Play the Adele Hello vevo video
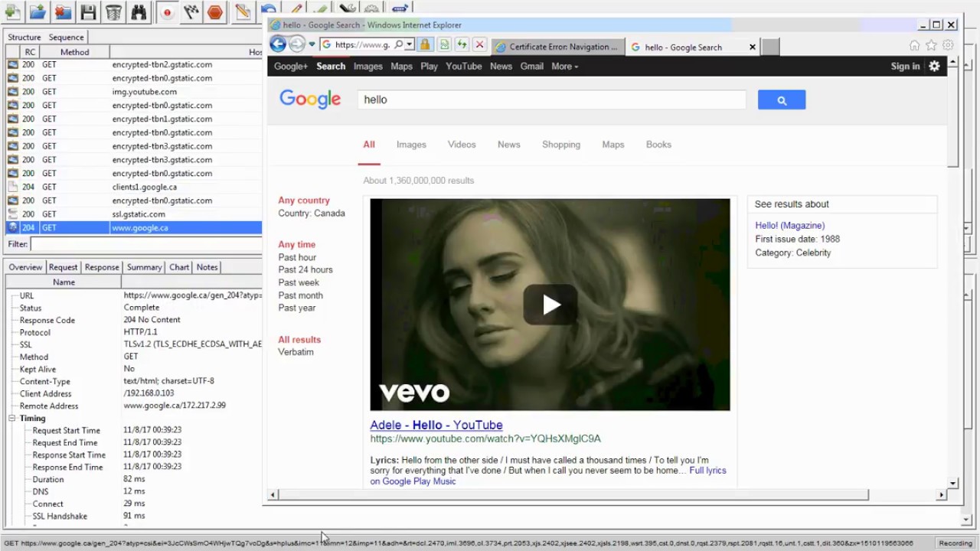 (550, 305)
